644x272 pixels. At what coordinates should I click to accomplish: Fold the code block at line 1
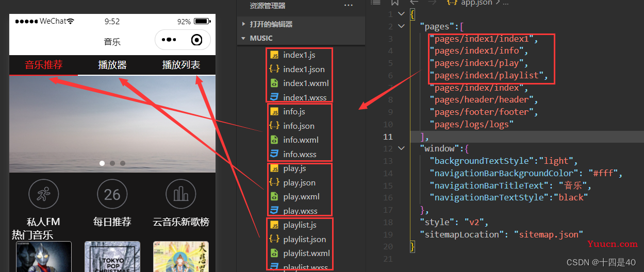(402, 14)
